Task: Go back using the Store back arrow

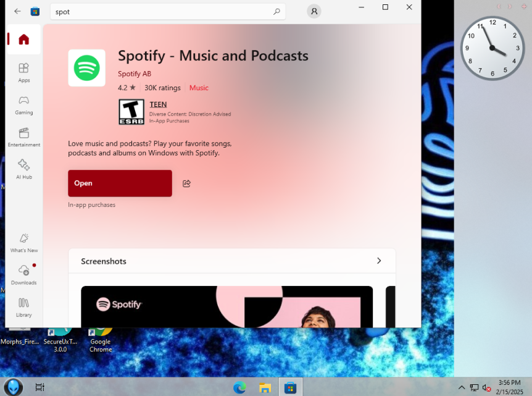Action: [17, 12]
